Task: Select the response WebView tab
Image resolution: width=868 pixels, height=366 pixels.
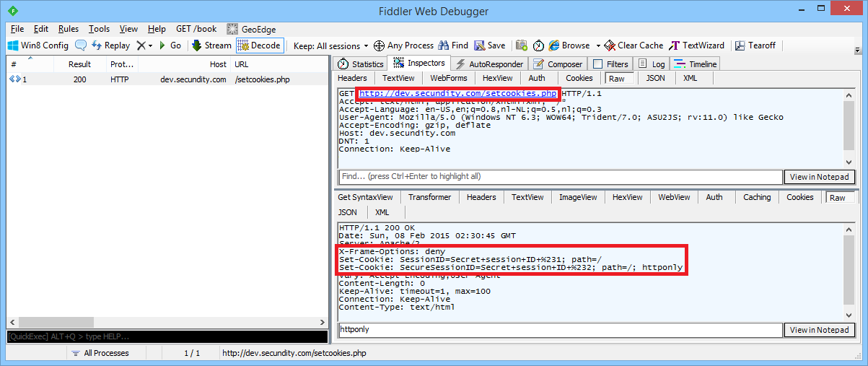Action: 674,197
